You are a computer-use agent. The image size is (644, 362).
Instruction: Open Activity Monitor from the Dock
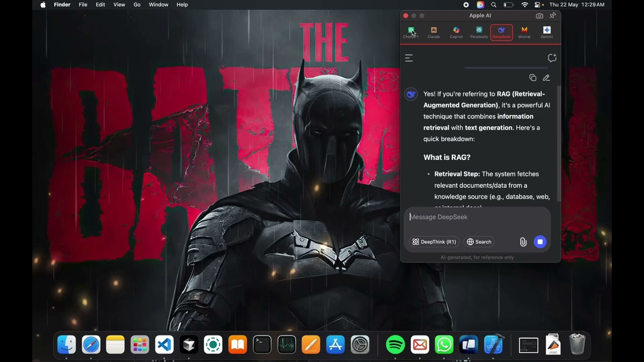[287, 344]
